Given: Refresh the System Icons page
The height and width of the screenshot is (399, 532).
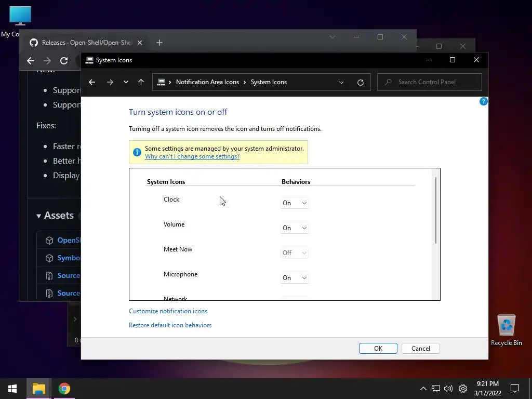Looking at the screenshot, I should 361,83.
